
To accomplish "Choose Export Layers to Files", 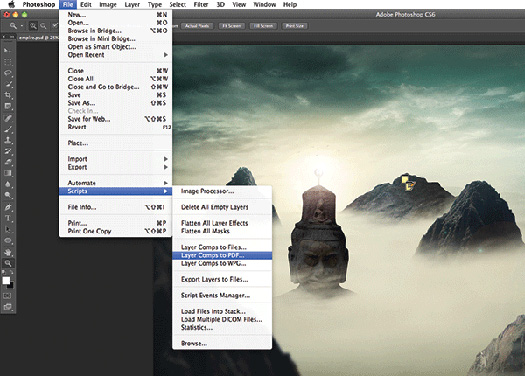I will click(222, 279).
